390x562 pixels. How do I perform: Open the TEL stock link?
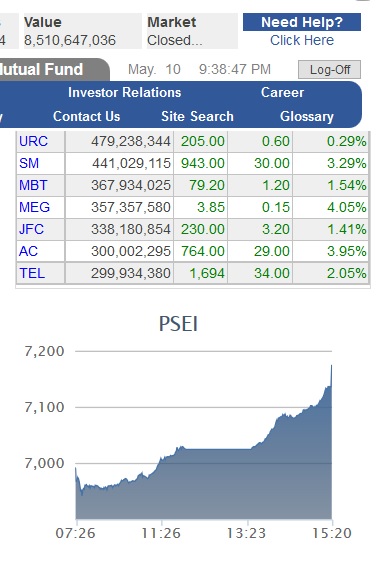(32, 273)
